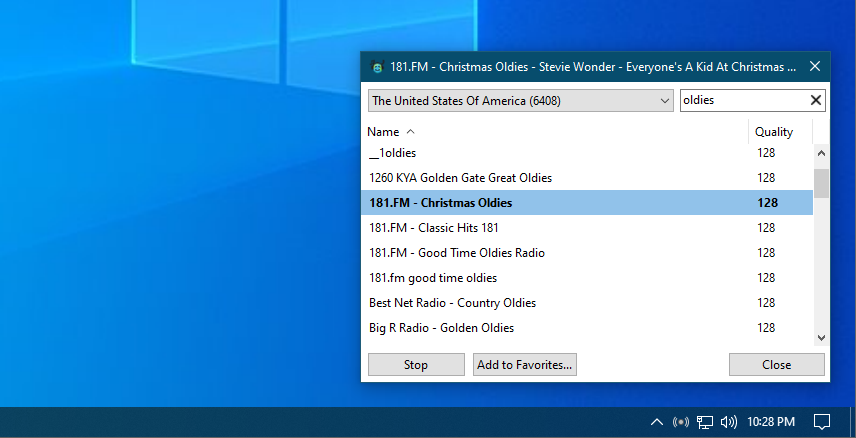Image resolution: width=856 pixels, height=438 pixels.
Task: Close the radio window with X
Action: pyautogui.click(x=815, y=67)
